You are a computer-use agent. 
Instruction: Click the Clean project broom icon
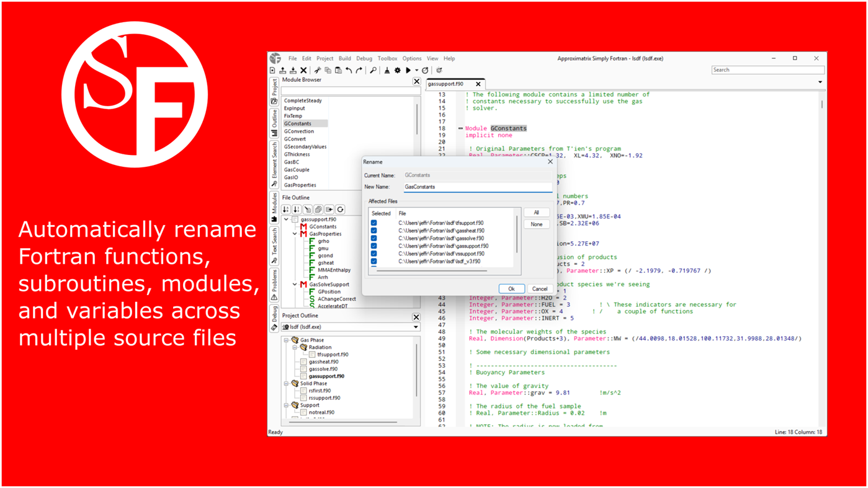[387, 71]
